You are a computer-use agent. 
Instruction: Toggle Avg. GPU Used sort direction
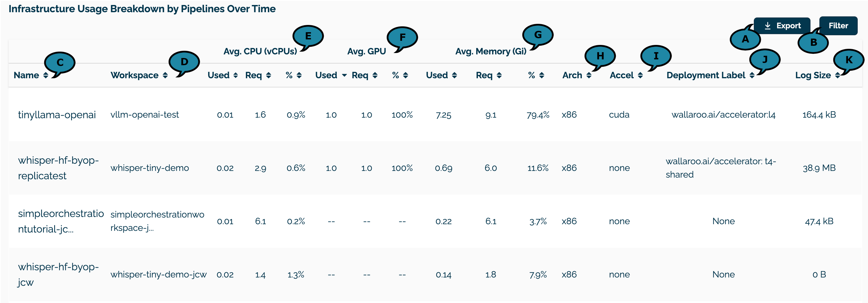coord(344,75)
